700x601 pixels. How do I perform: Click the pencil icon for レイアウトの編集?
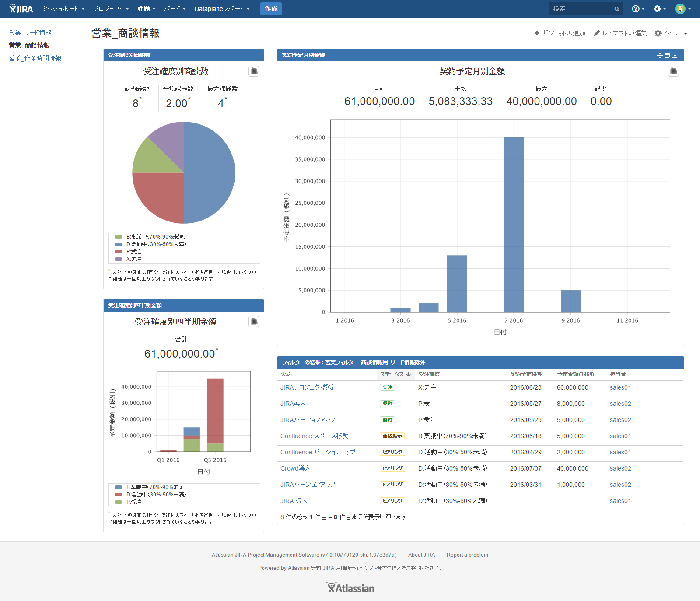597,33
